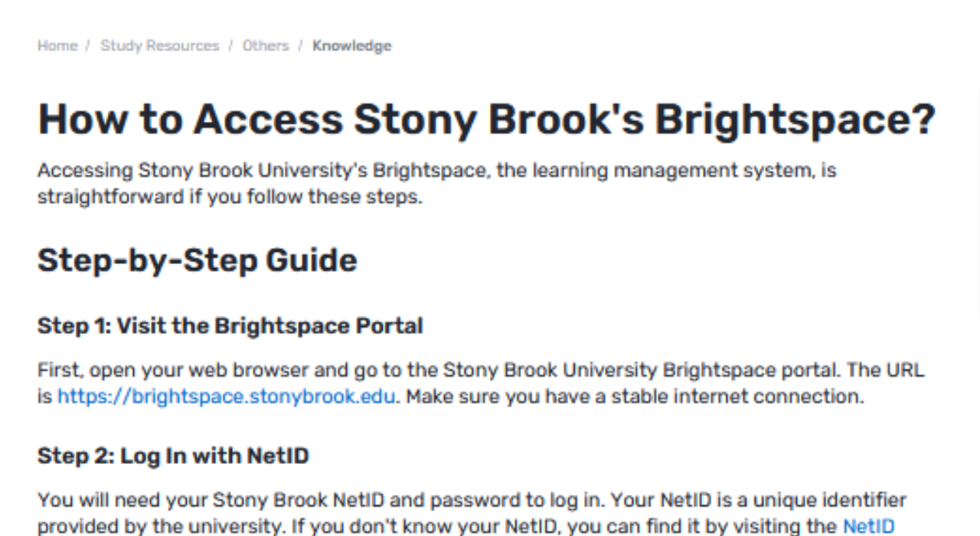Open the Others breadcrumb link
980x536 pixels.
click(x=264, y=45)
